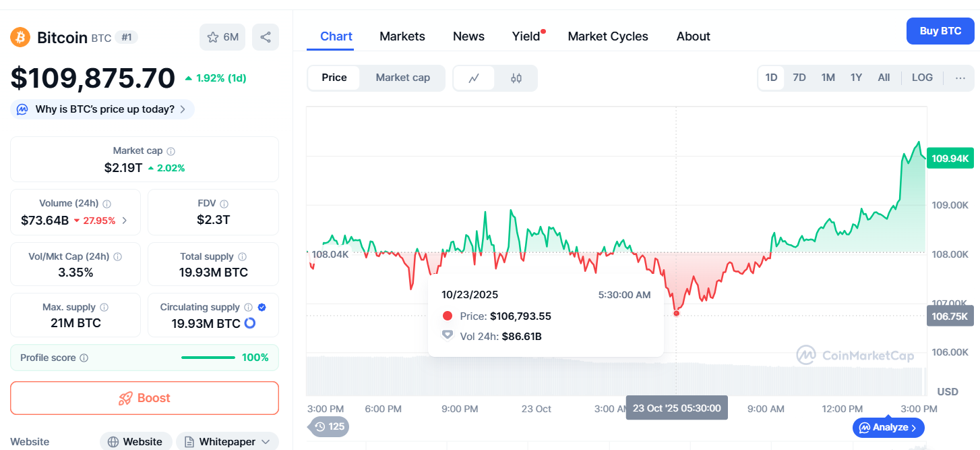Click the document icon on Whitepaper
980x450 pixels.
point(189,442)
